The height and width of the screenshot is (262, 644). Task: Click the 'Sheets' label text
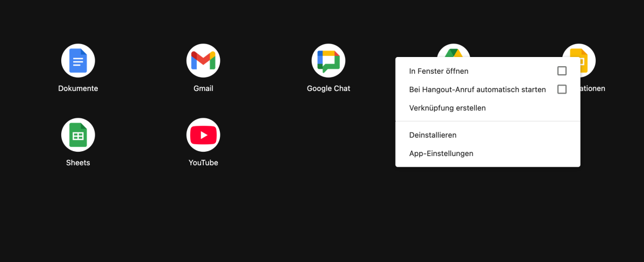click(78, 162)
